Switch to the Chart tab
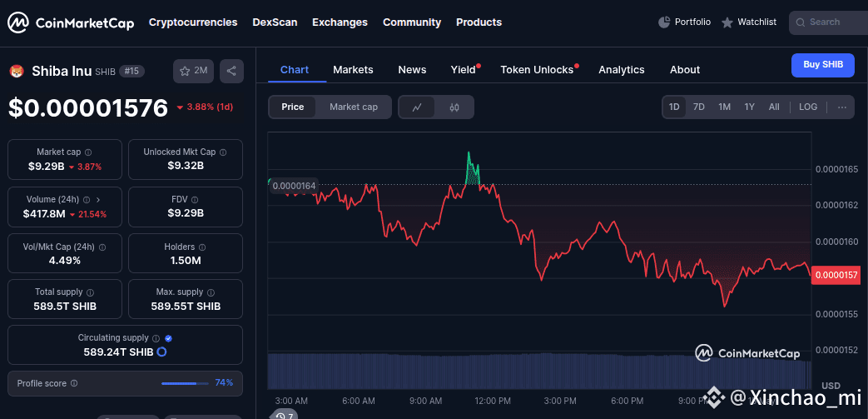This screenshot has height=419, width=868. tap(295, 70)
